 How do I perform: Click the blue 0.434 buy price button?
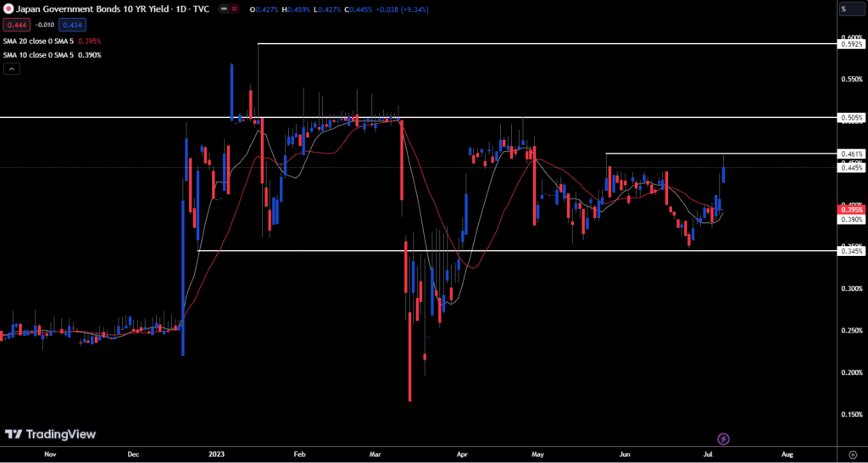point(71,25)
